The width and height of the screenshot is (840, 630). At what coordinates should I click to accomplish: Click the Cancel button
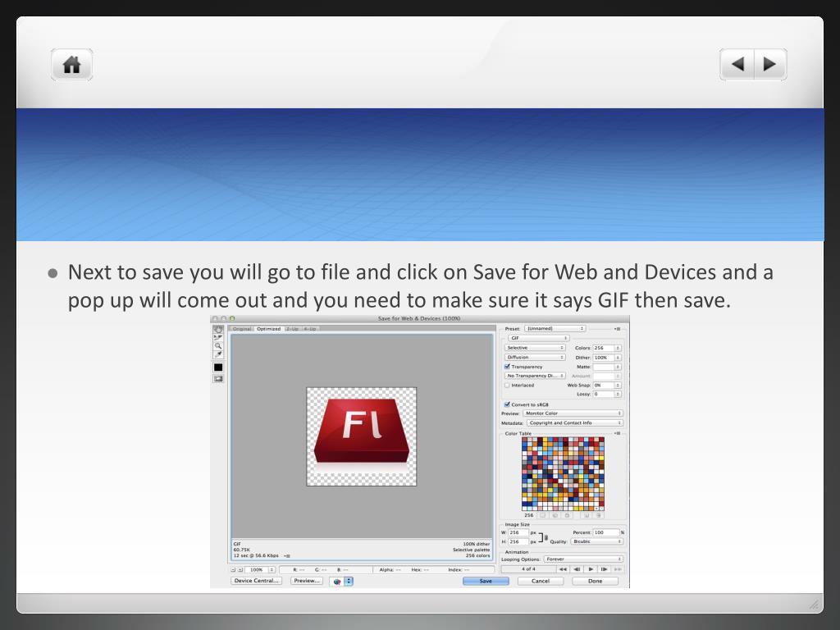coord(541,582)
